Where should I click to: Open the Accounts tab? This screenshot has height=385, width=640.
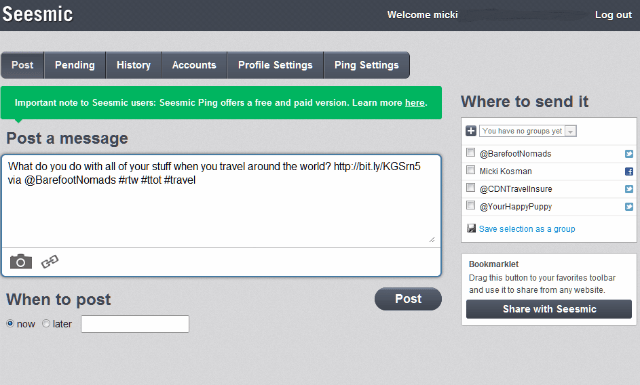click(x=194, y=65)
